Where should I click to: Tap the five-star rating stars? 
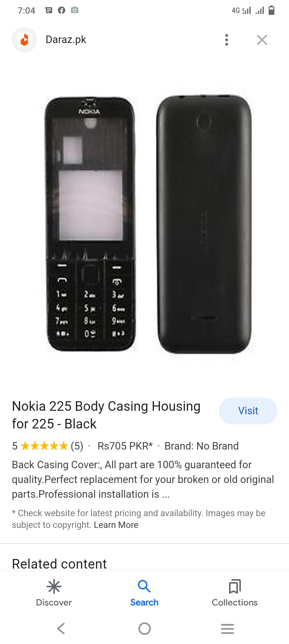click(44, 446)
